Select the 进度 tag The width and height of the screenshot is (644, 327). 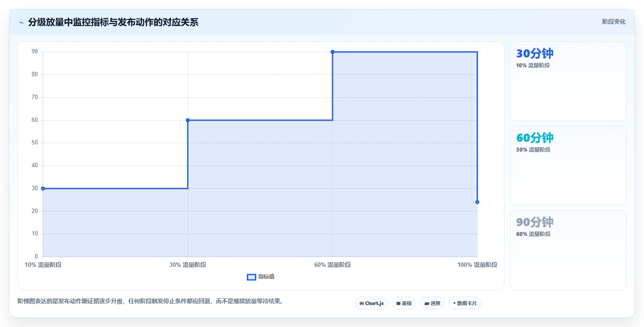[432, 303]
